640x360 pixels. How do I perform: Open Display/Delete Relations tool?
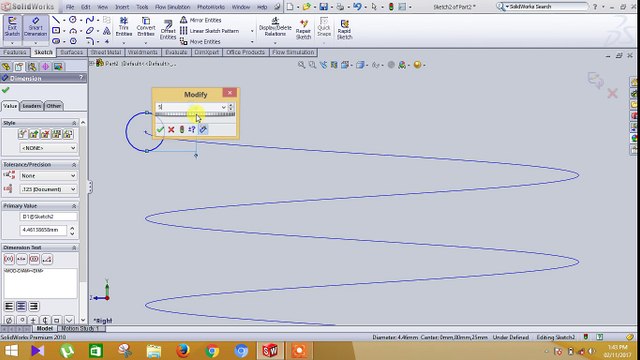click(275, 27)
